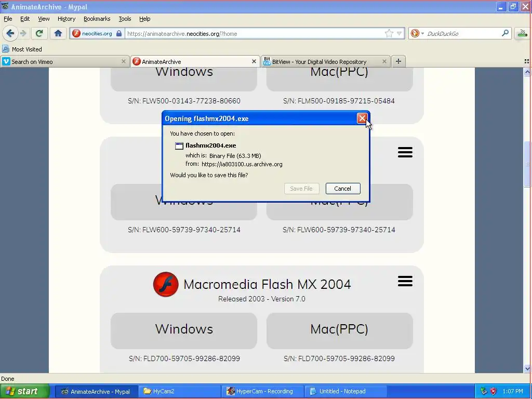Click AnimateArchive - Mypal taskbar button
The height and width of the screenshot is (399, 532).
[96, 391]
